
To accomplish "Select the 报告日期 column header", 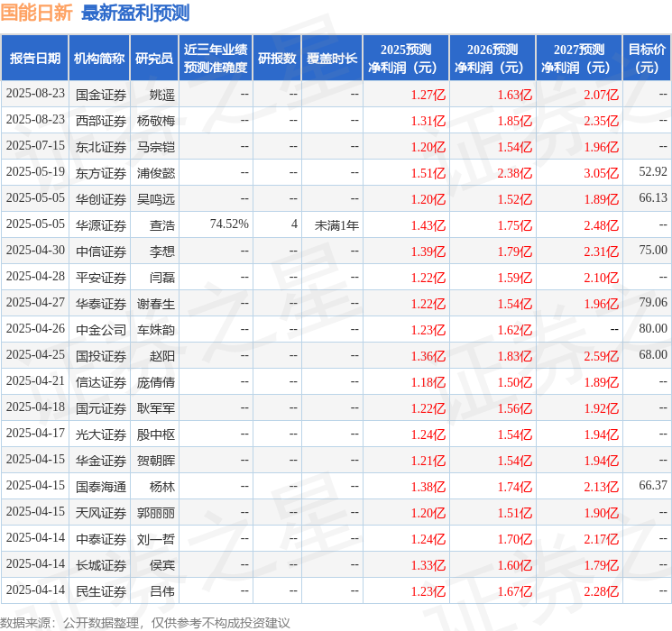I will click(34, 59).
